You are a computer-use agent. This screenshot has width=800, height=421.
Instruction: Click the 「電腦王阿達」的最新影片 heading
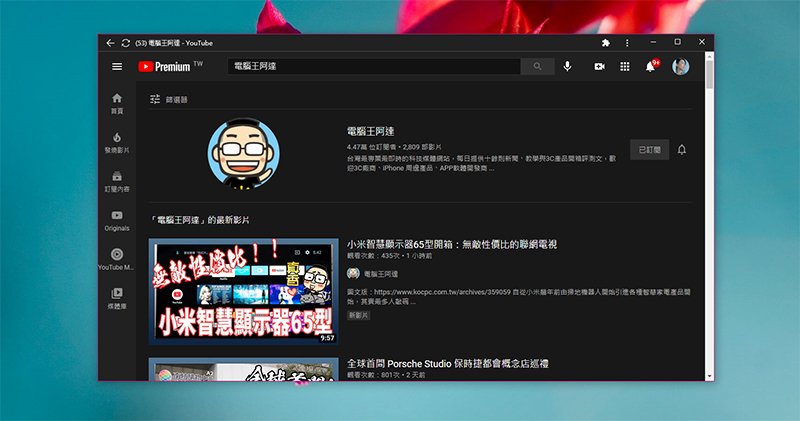coord(199,220)
